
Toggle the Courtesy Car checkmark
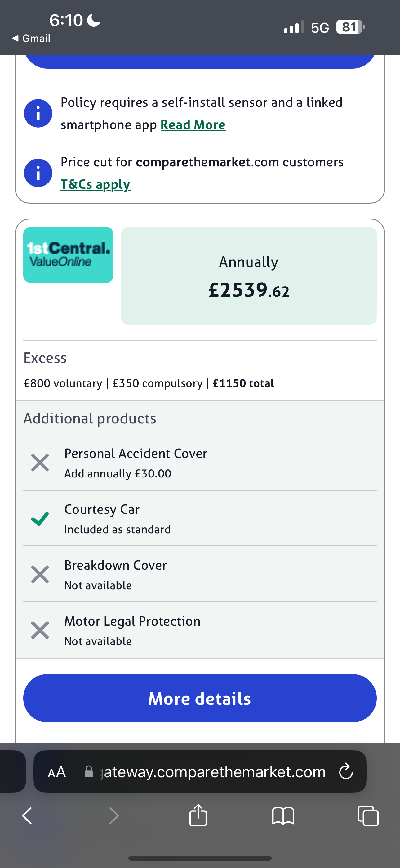pyautogui.click(x=40, y=518)
